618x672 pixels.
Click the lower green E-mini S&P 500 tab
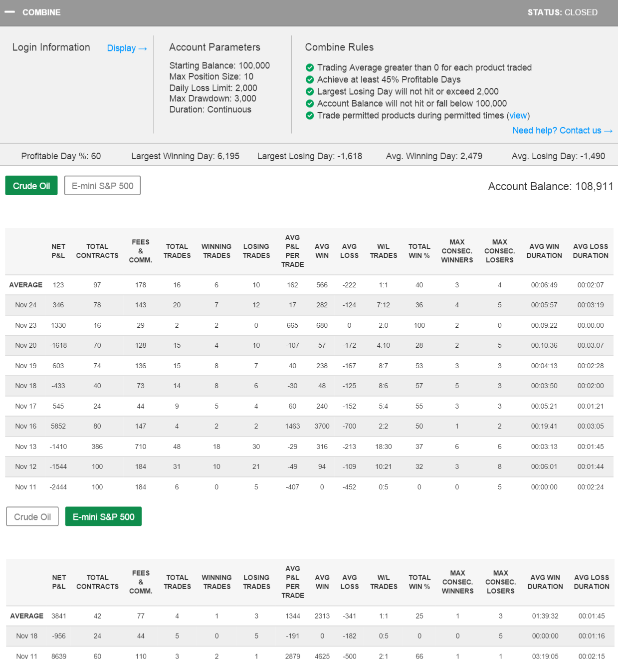pyautogui.click(x=103, y=517)
